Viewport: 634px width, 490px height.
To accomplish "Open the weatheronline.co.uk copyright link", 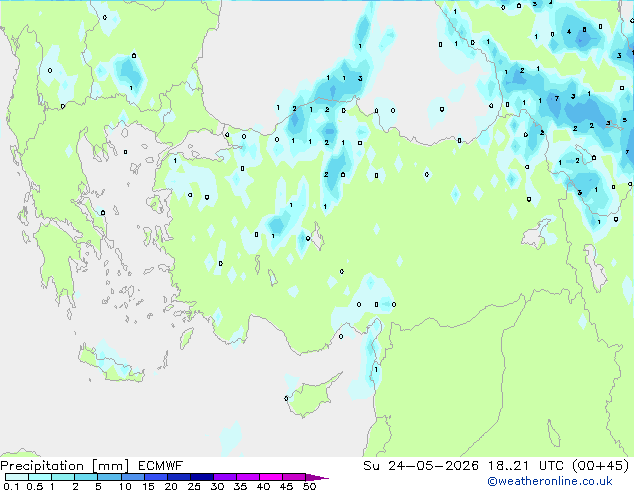I will pos(550,481).
